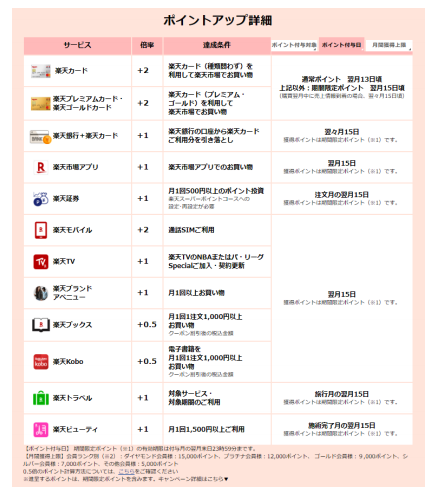Click the 対象サービス・対象期間のご利用 condition
This screenshot has width=439, height=495.
(194, 398)
